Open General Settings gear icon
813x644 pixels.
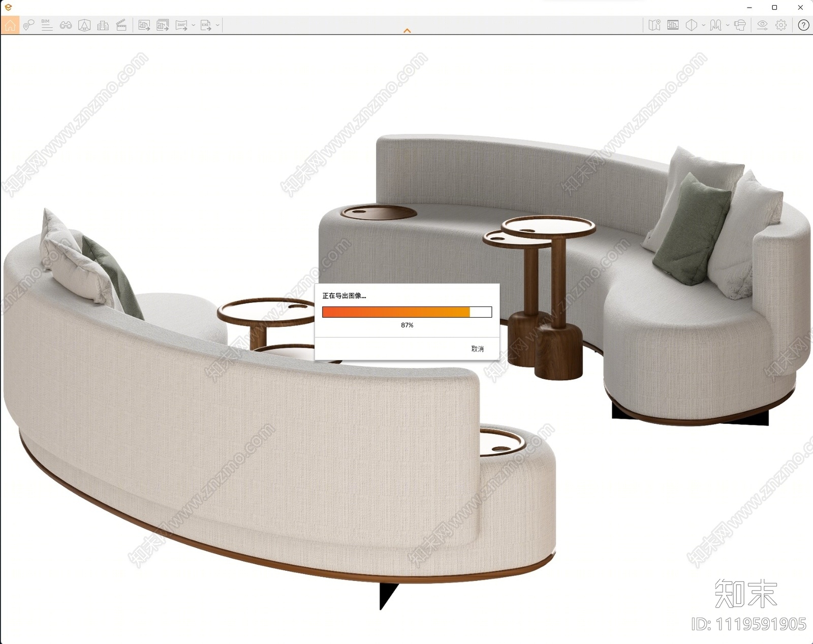(781, 25)
